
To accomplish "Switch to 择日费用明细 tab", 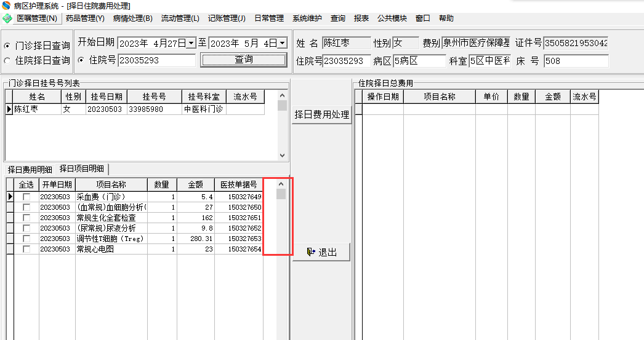I will (30, 169).
